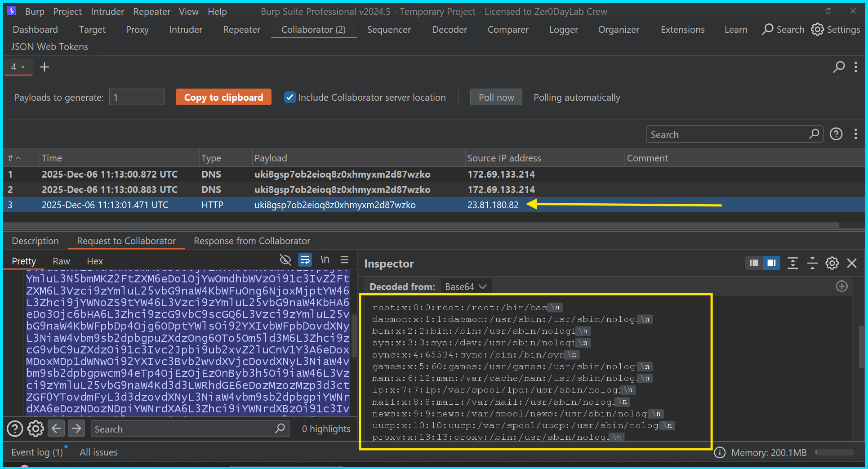Toggle show newline characters \n button
The height and width of the screenshot is (469, 868).
coord(325,260)
